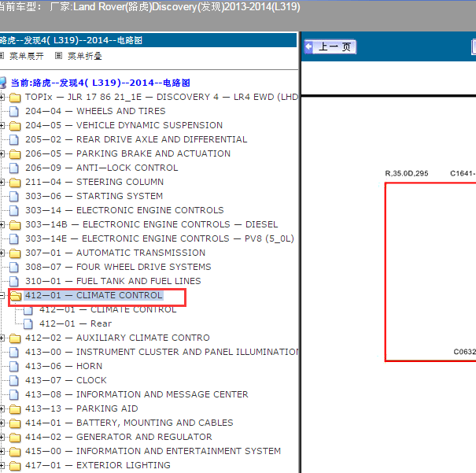476x473 pixels.
Task: Open 206-09 ANTI-LOCK CONTROL document
Action: 101,168
